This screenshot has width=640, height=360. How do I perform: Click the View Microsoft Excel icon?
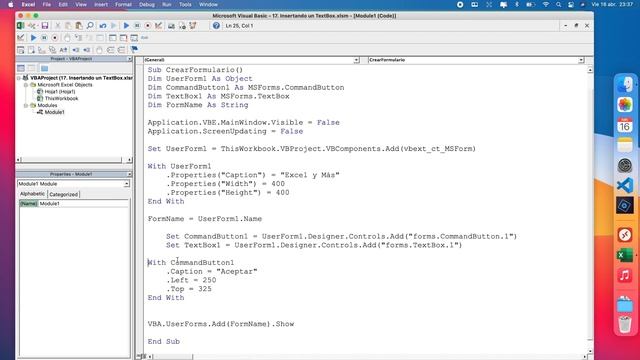point(20,26)
